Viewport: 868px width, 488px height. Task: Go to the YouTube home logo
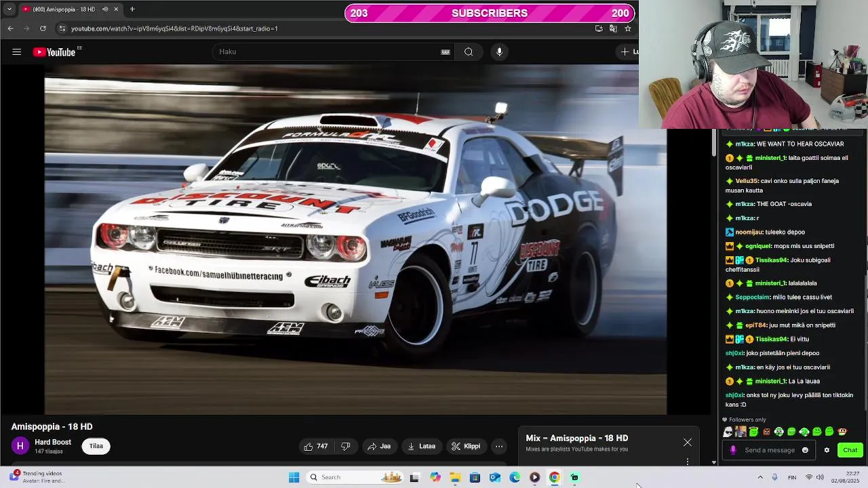(x=54, y=52)
